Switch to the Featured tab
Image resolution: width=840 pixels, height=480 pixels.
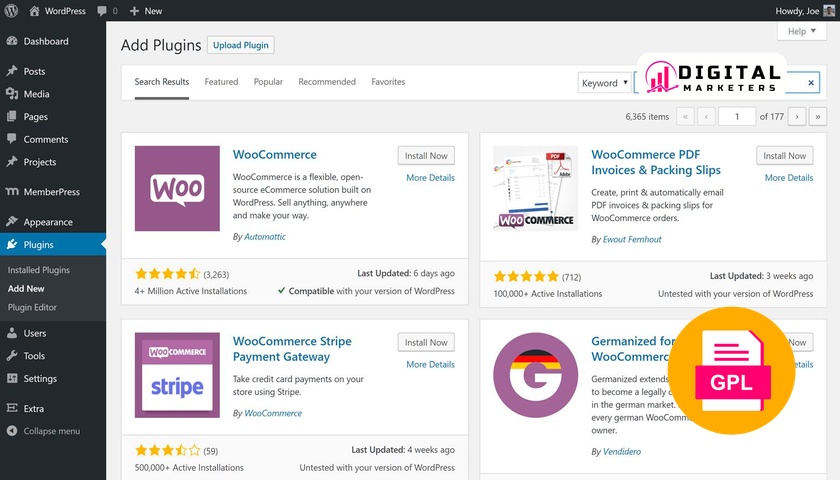(221, 81)
